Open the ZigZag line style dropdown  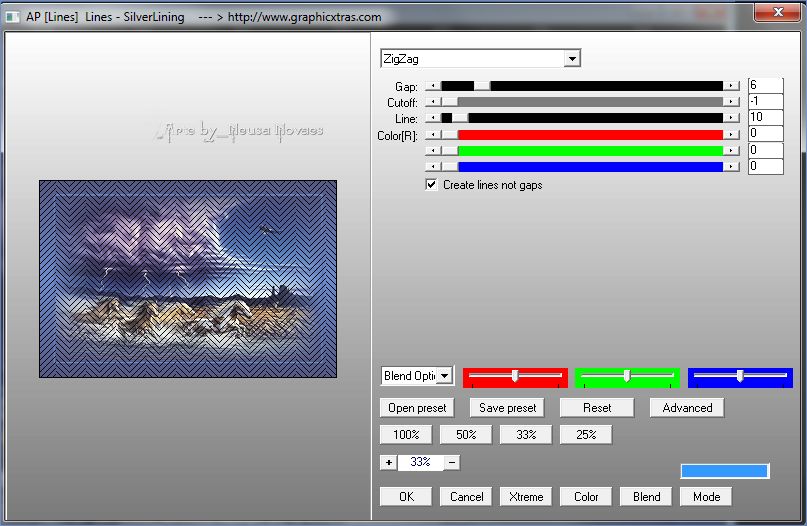click(x=572, y=59)
